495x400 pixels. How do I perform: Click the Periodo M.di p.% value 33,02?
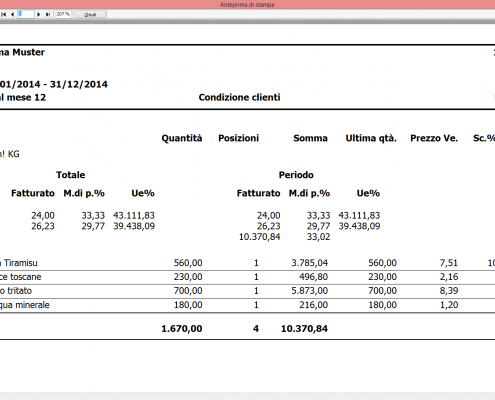pyautogui.click(x=318, y=237)
